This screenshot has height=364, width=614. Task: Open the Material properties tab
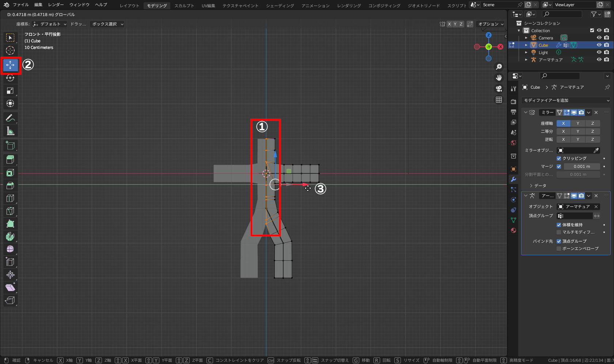[513, 230]
